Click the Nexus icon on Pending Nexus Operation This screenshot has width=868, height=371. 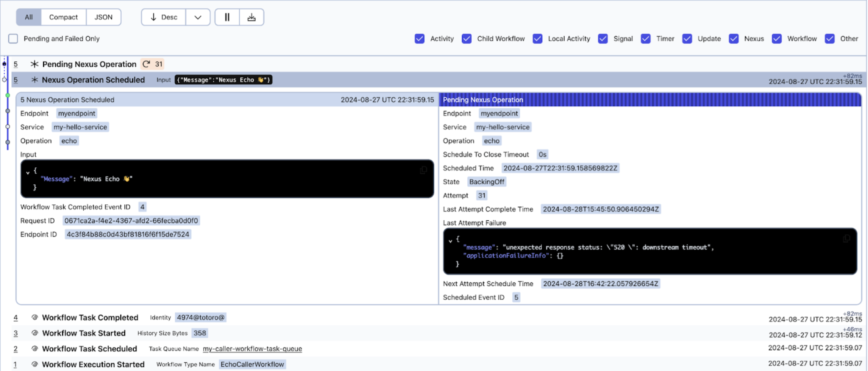34,64
